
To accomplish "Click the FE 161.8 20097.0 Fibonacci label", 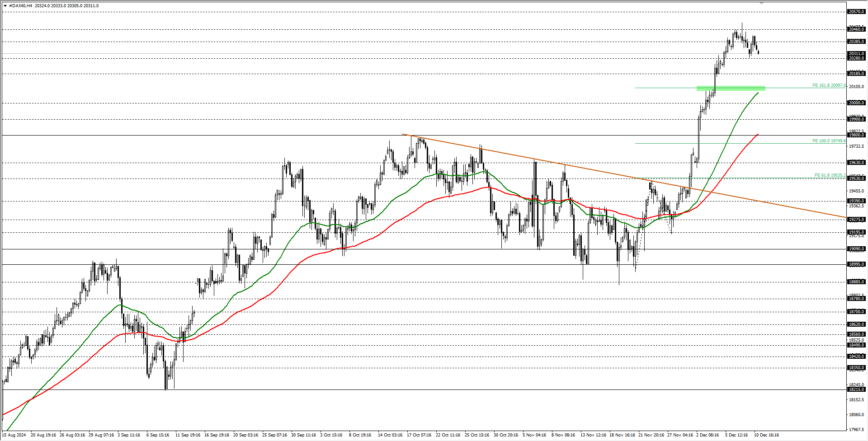I will 829,85.
